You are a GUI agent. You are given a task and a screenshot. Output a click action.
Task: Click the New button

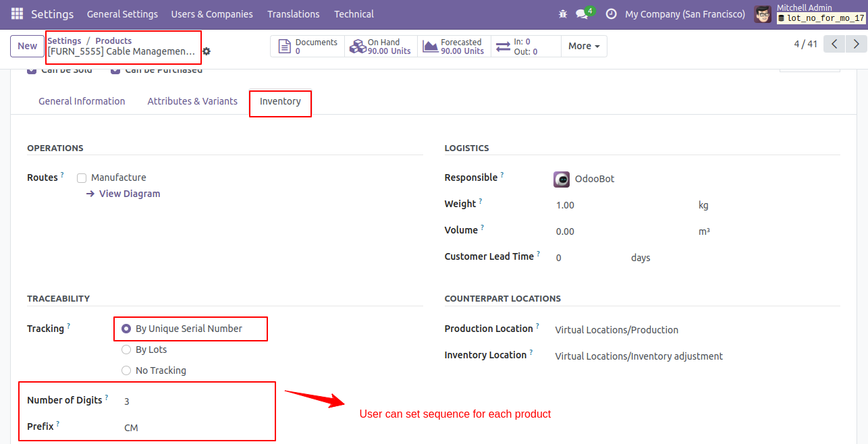(27, 46)
